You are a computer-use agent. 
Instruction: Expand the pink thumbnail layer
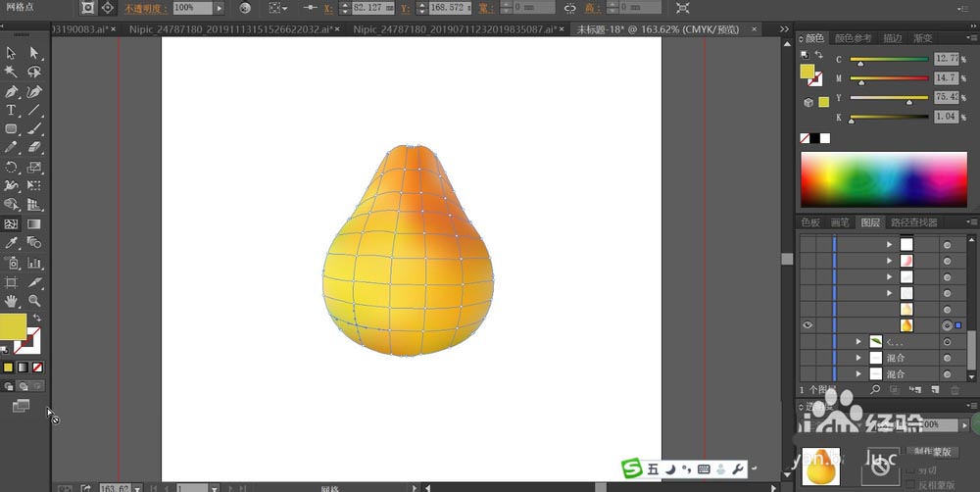tap(890, 261)
